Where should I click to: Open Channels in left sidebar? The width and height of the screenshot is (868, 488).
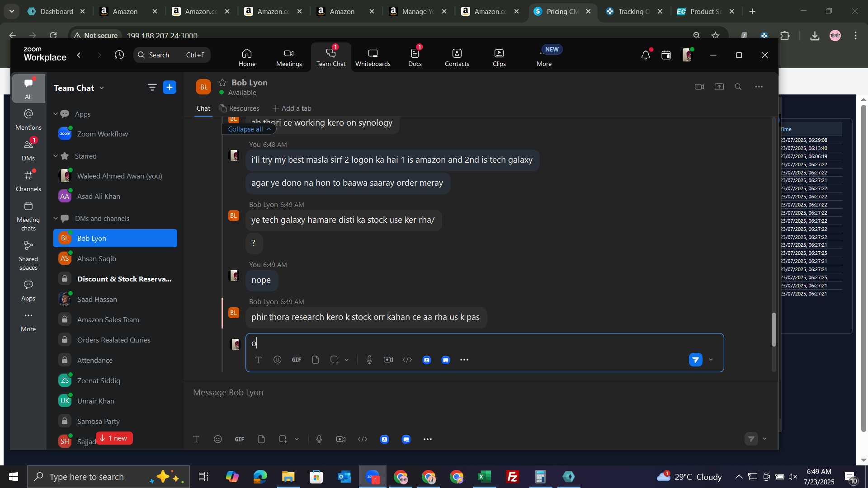point(28,181)
